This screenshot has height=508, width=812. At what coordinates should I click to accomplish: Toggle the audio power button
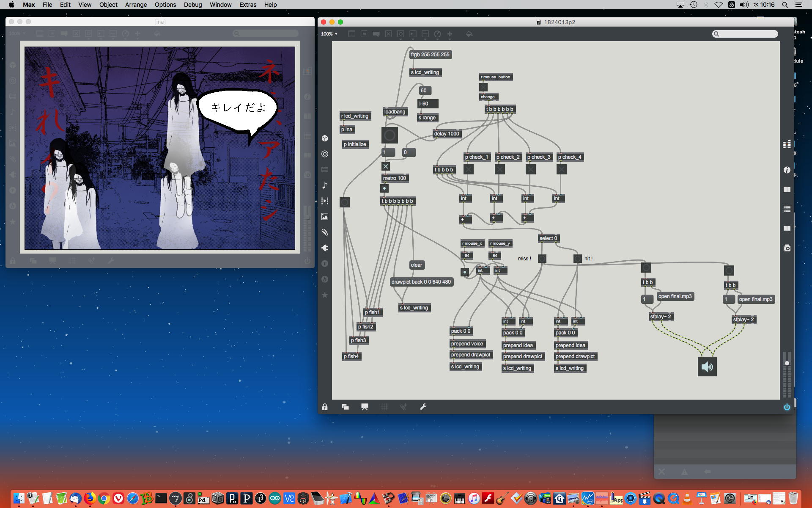coord(787,407)
